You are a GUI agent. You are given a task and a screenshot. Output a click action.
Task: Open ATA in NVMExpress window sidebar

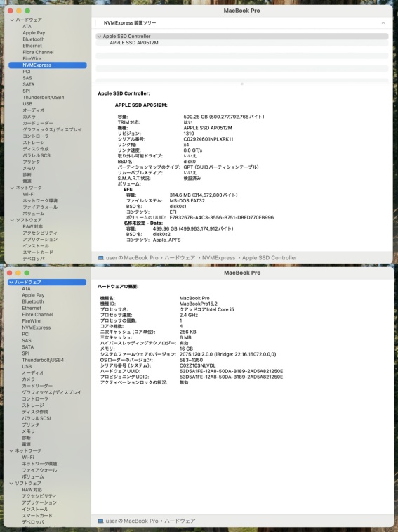click(27, 27)
